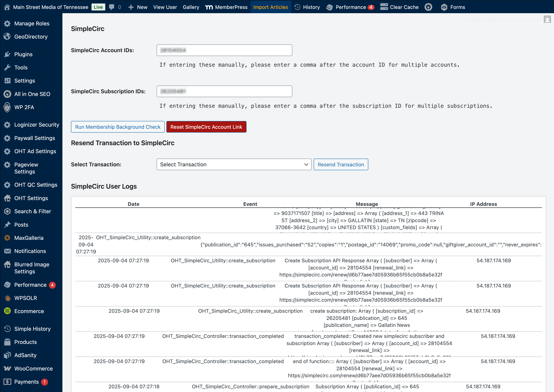
Task: Click the SimpleCirc User Logs heading
Action: coord(104,186)
